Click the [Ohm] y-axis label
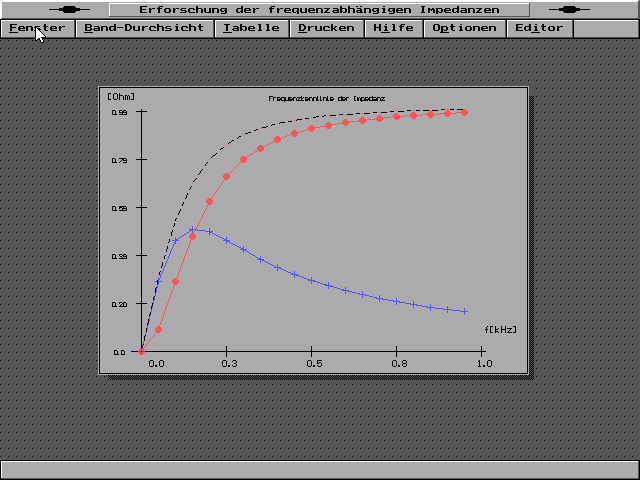Image resolution: width=640 pixels, height=480 pixels. [x=120, y=96]
